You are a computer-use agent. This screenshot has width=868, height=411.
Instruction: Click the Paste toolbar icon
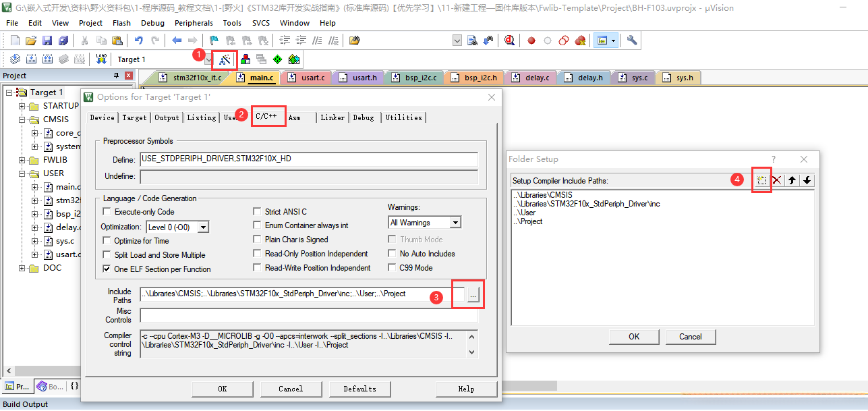point(117,40)
